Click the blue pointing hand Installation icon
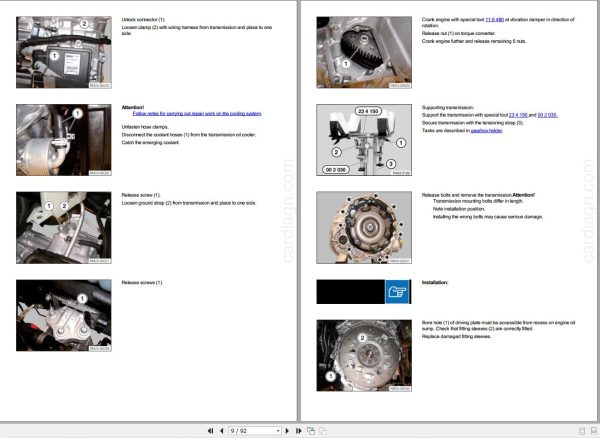Viewport: 600px width, 438px height. pos(398,292)
